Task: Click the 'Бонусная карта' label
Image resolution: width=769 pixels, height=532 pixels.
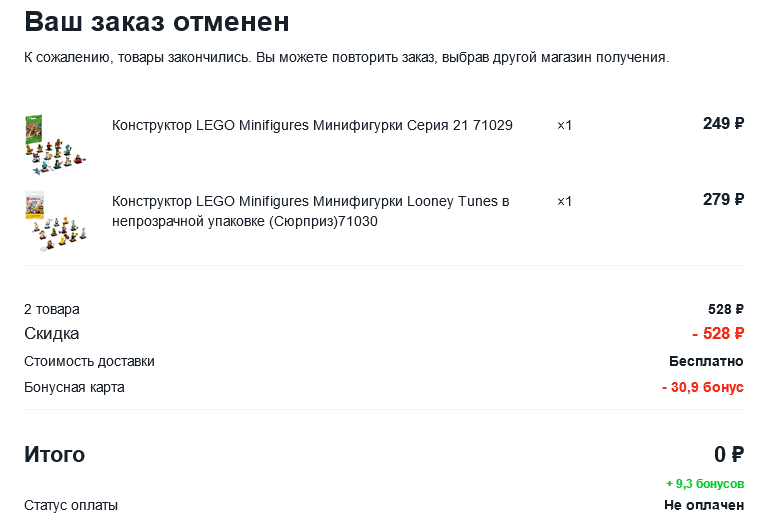Action: 74,387
